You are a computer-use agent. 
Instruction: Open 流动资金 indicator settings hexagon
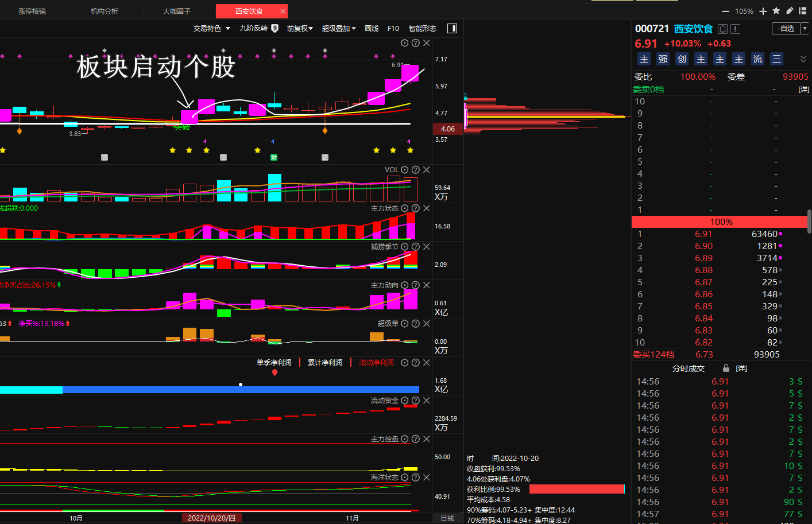pyautogui.click(x=405, y=401)
